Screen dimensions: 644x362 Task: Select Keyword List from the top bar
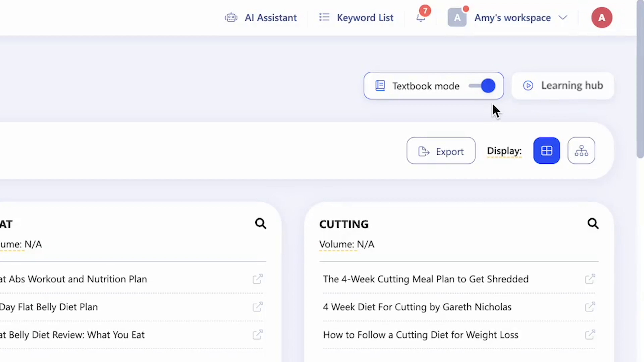pyautogui.click(x=365, y=17)
